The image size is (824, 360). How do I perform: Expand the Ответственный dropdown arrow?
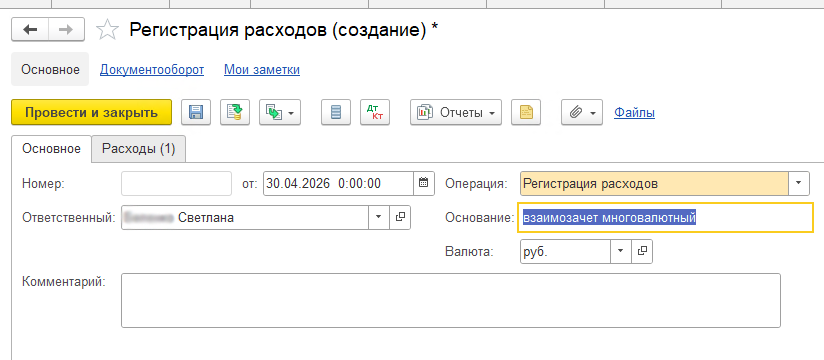click(x=378, y=217)
